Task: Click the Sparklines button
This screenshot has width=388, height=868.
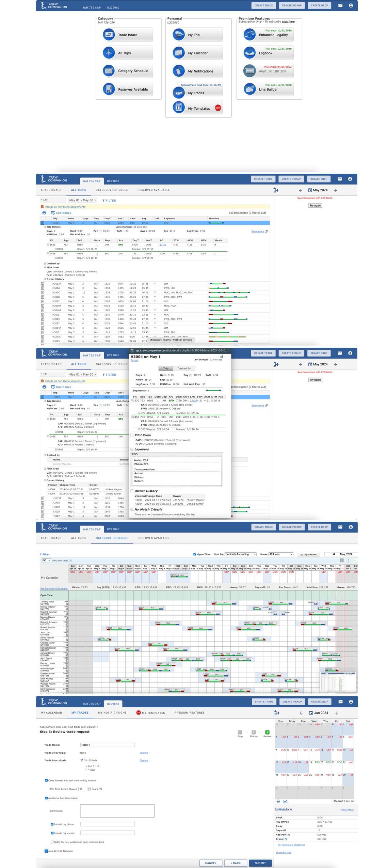Action: [x=308, y=554]
